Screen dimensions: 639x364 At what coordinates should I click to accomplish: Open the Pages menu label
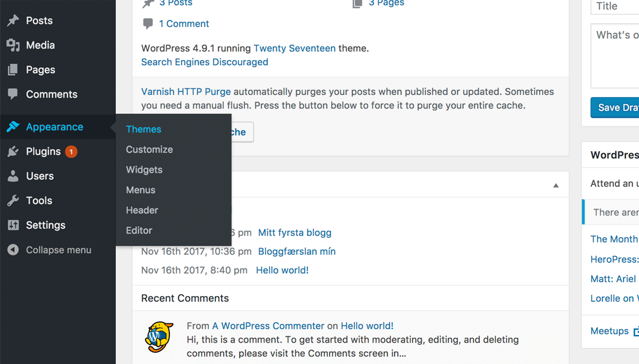[x=40, y=70]
